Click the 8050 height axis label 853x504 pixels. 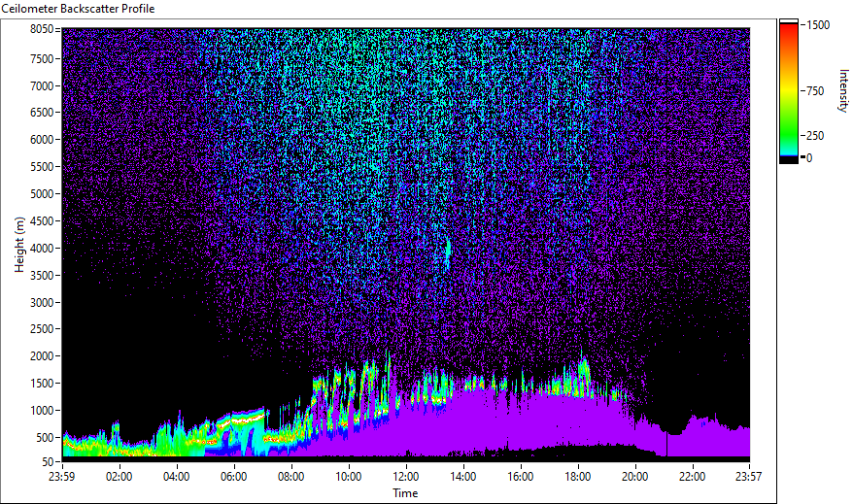[x=42, y=29]
